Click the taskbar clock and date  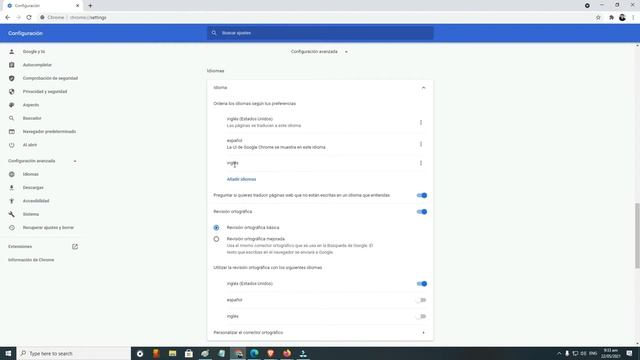tap(611, 353)
